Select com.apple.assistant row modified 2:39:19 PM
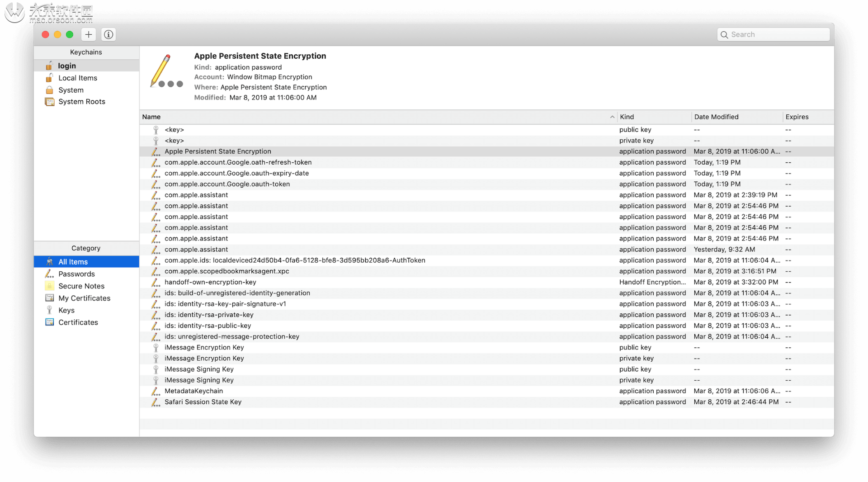Viewport: 868px width, 482px height. click(x=487, y=195)
